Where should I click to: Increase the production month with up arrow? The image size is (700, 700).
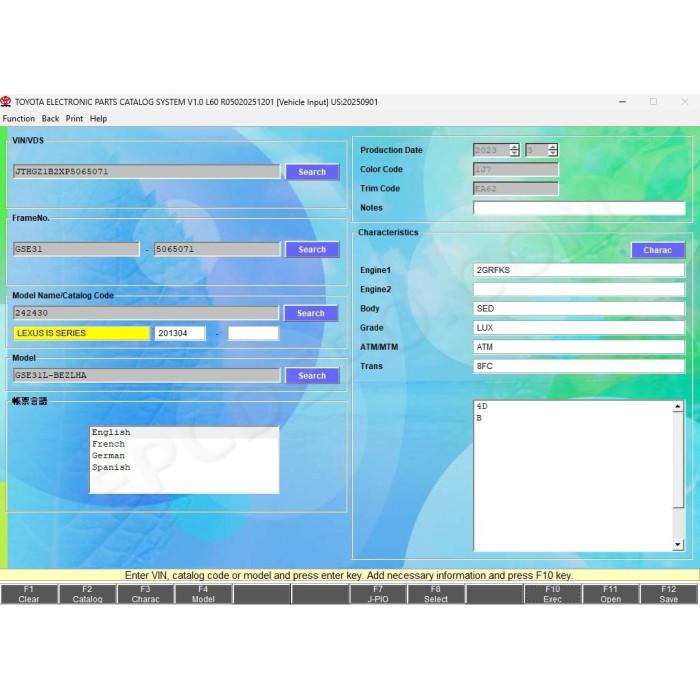click(553, 147)
